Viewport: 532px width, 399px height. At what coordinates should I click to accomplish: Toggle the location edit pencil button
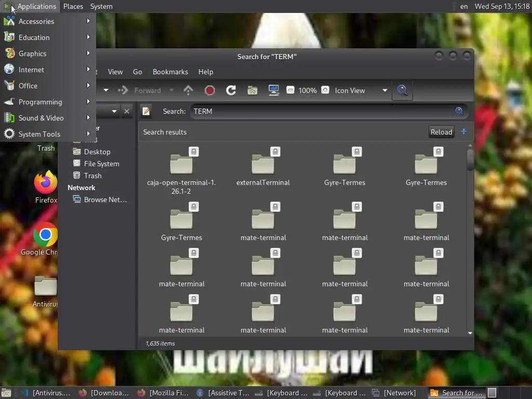pos(146,111)
